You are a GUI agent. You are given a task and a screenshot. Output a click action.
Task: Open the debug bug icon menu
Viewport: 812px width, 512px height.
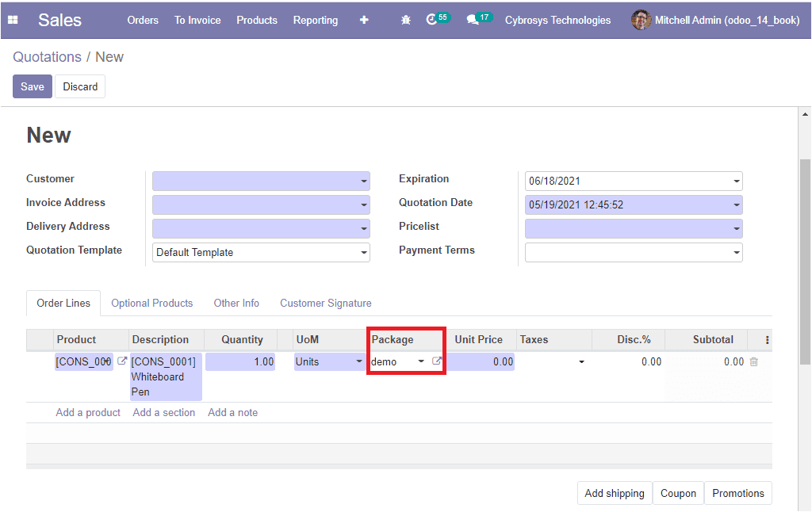coord(405,20)
